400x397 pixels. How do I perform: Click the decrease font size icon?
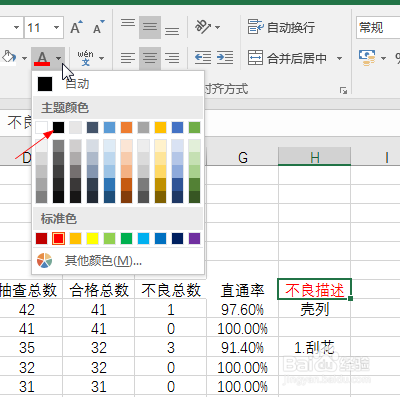click(x=98, y=27)
